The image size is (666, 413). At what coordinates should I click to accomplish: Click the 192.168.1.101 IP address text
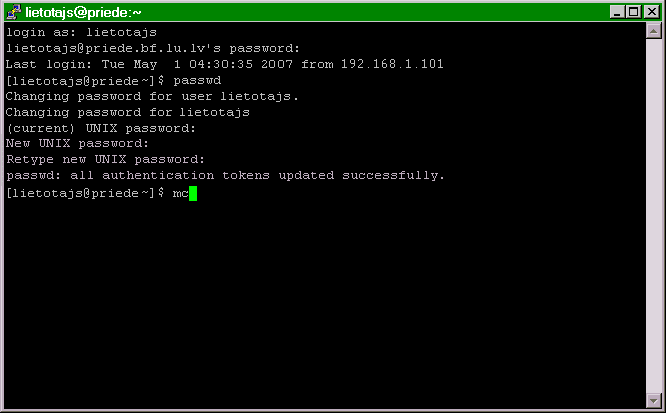click(392, 64)
